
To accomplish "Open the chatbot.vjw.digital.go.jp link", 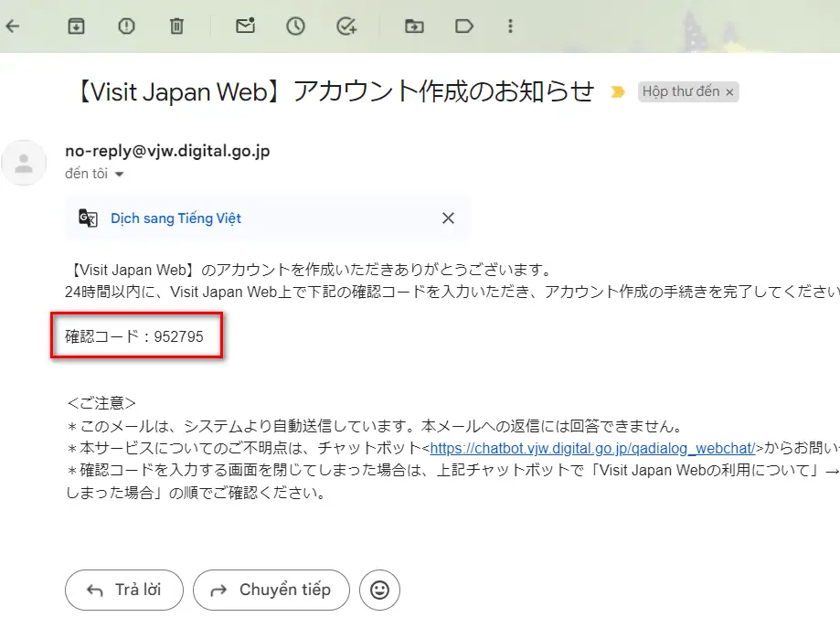I will click(x=592, y=448).
